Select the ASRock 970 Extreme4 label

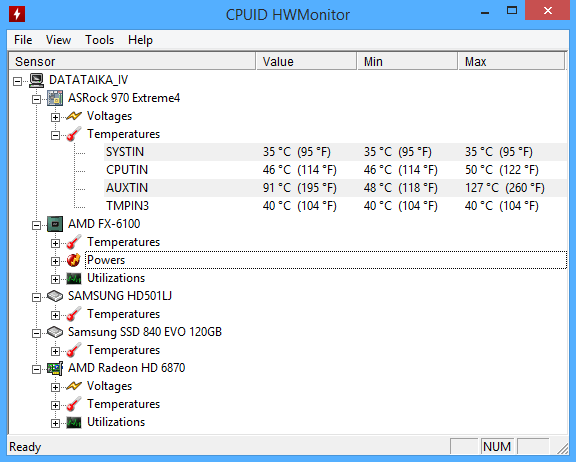click(x=124, y=98)
